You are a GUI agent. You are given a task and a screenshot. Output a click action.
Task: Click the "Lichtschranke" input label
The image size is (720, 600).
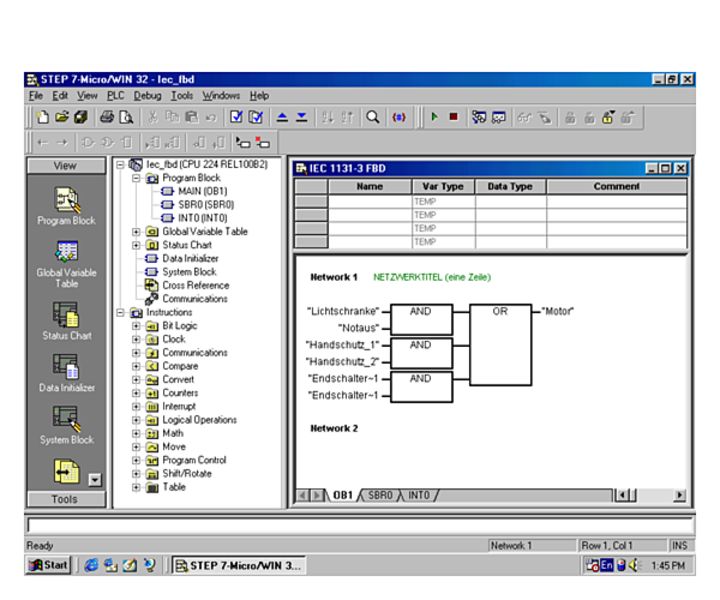343,311
